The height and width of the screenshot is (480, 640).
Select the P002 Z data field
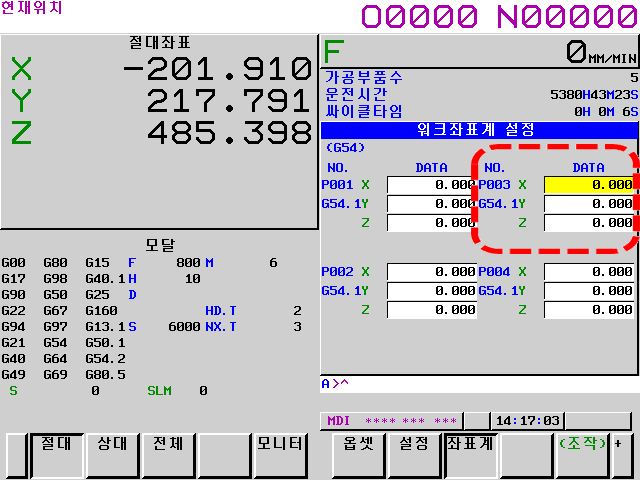431,310
